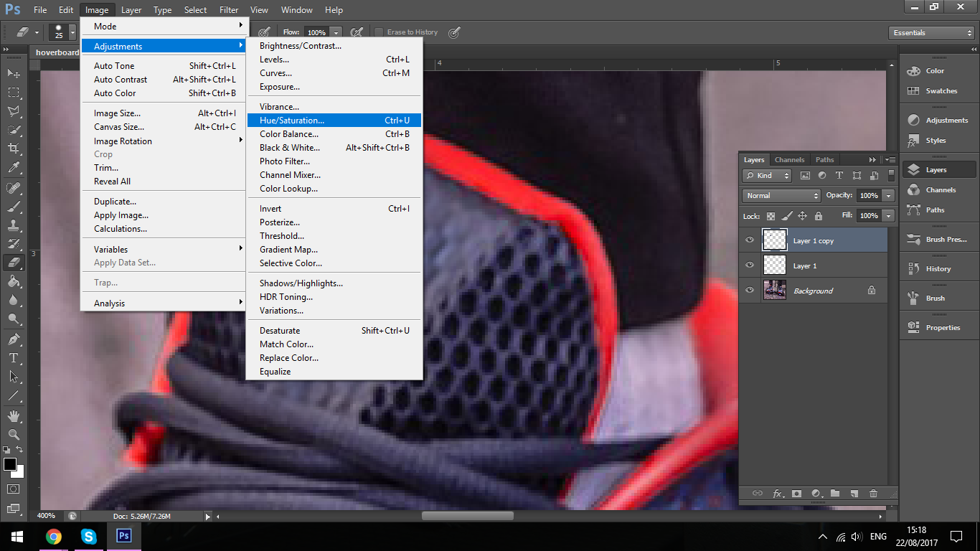Screen dimensions: 980x551
Task: Select the Move tool
Action: (14, 73)
